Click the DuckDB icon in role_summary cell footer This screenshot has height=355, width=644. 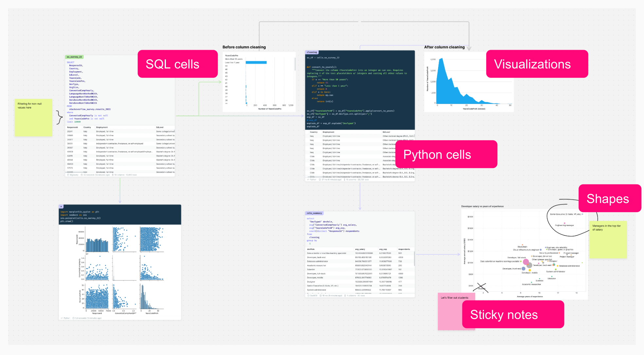pos(308,295)
